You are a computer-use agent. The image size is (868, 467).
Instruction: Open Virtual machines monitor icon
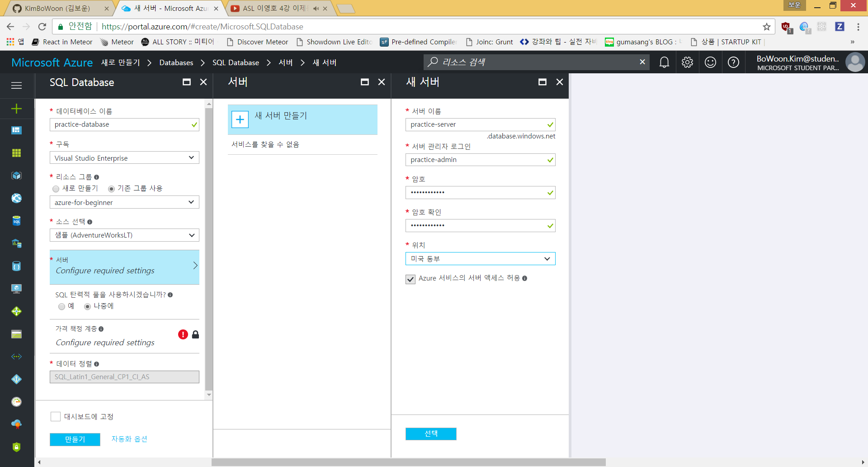(x=17, y=289)
